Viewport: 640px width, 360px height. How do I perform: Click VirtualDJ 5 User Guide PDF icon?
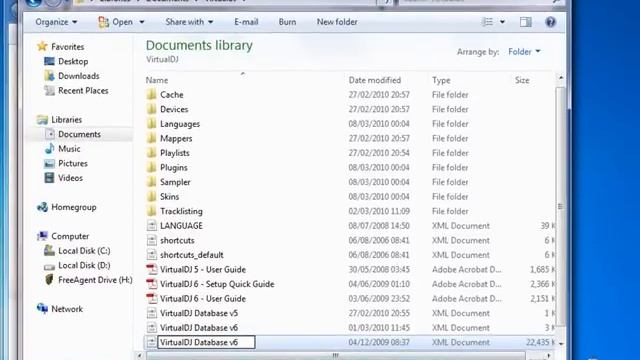(x=151, y=269)
